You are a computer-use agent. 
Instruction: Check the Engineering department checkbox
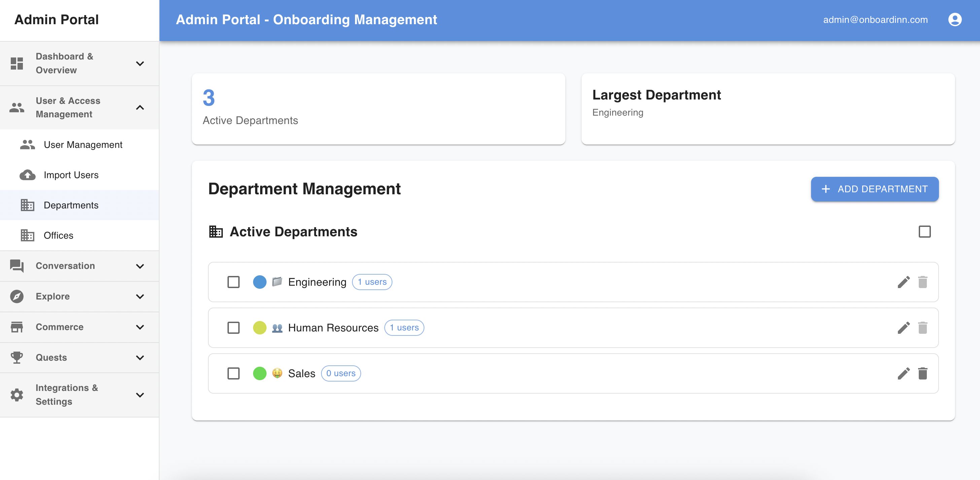tap(233, 282)
